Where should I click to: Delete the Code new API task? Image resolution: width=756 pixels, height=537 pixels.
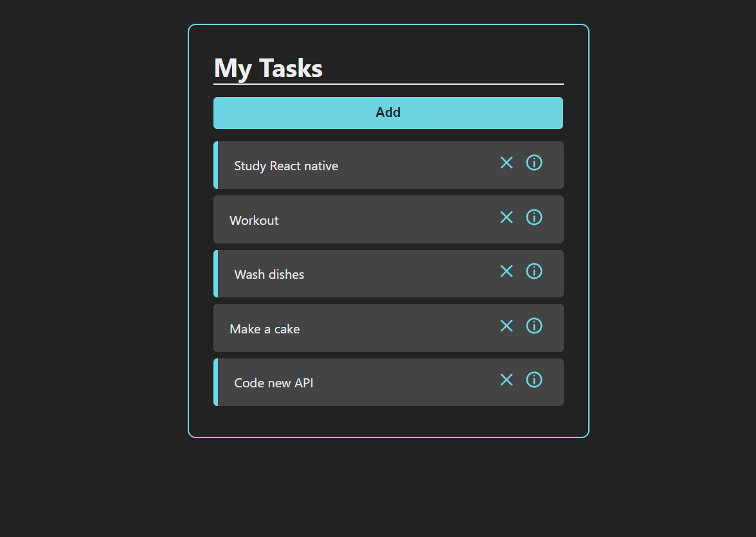[507, 380]
